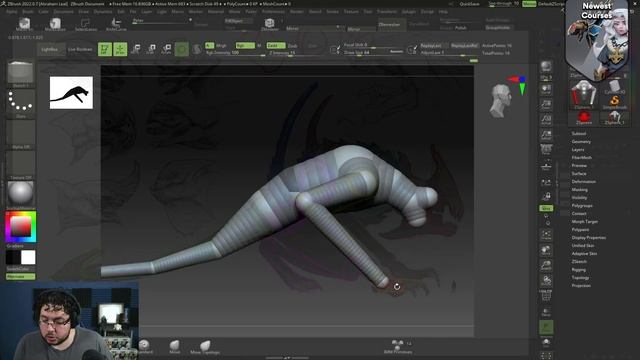Open LightBox browser
Viewport: 640px width, 360px height.
tap(50, 49)
